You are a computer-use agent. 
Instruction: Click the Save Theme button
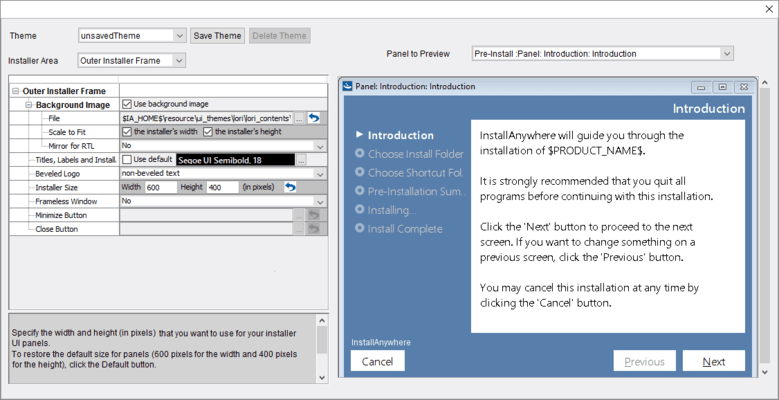(217, 36)
